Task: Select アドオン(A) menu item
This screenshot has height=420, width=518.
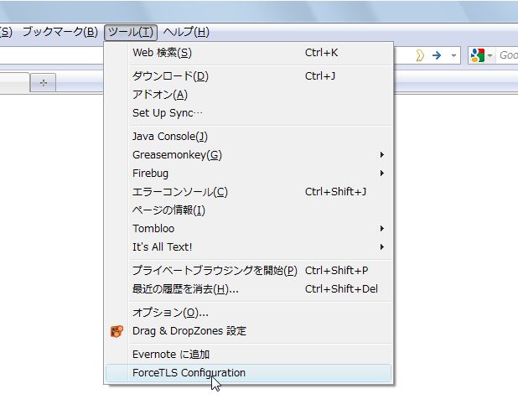Action: coord(249,95)
